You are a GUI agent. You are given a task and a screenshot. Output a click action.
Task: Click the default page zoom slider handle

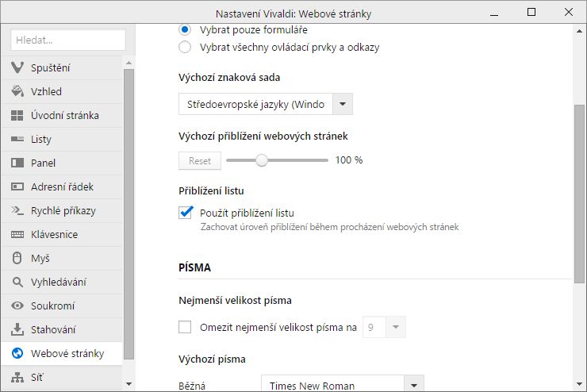point(262,160)
